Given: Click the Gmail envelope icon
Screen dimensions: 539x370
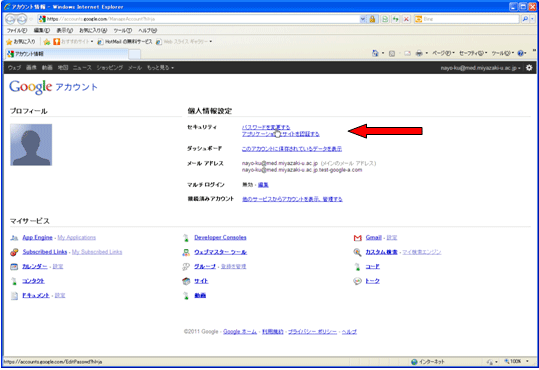Looking at the screenshot, I should pos(358,238).
